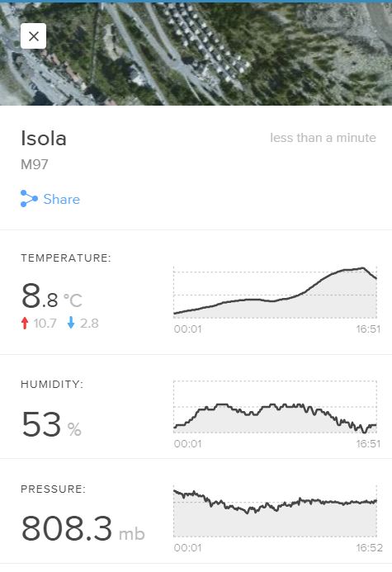The image size is (392, 572).
Task: Click the 'less than a minute' timestamp
Action: (323, 138)
